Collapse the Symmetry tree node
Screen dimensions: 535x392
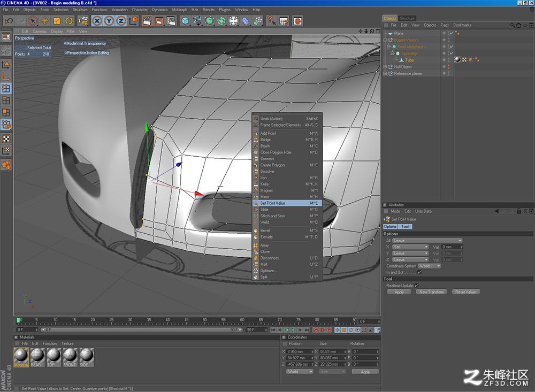point(392,53)
